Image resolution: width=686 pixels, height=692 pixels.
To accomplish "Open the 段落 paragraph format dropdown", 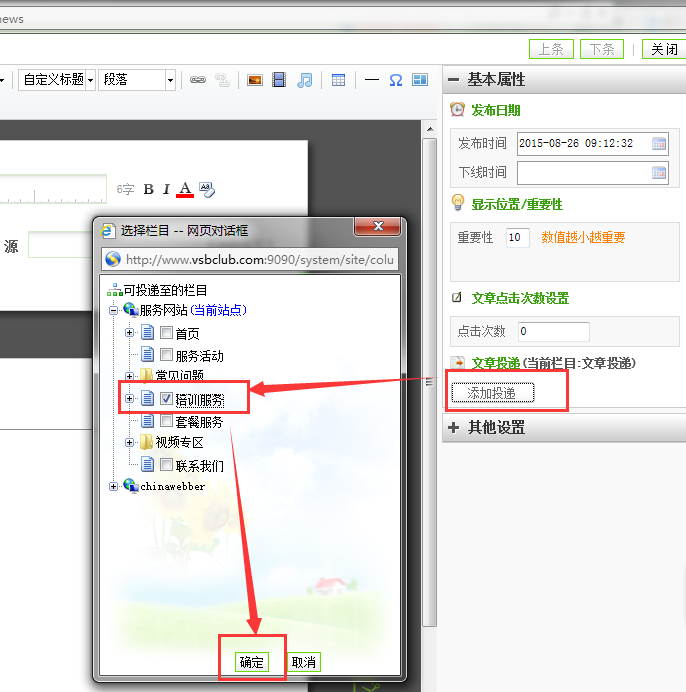I will pyautogui.click(x=170, y=80).
